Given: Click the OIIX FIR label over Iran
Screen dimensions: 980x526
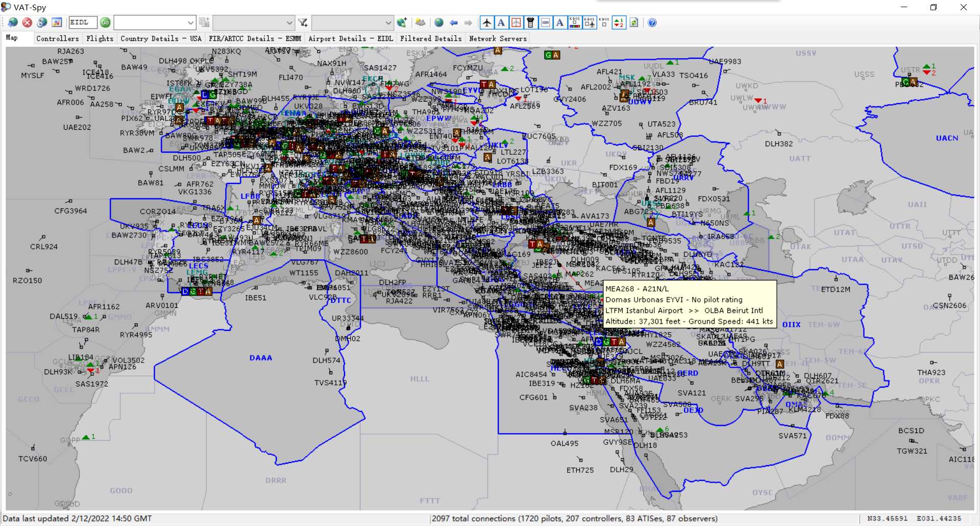Looking at the screenshot, I should (791, 325).
